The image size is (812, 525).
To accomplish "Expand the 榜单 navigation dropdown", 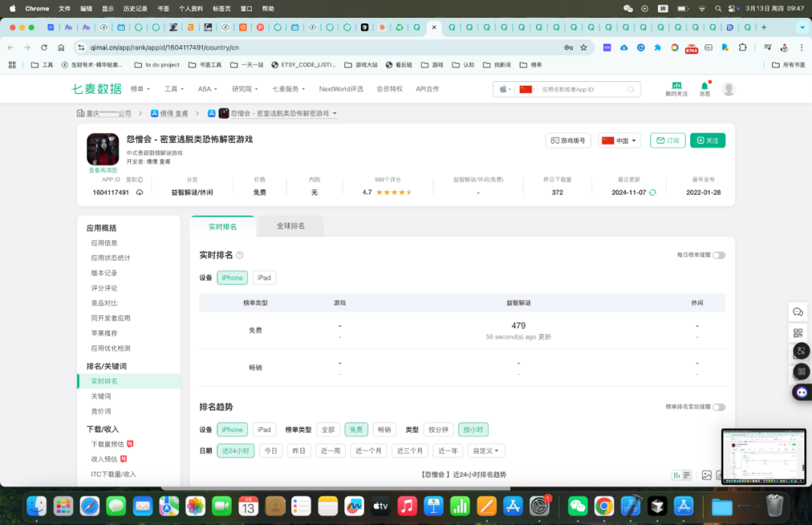I will [x=140, y=89].
